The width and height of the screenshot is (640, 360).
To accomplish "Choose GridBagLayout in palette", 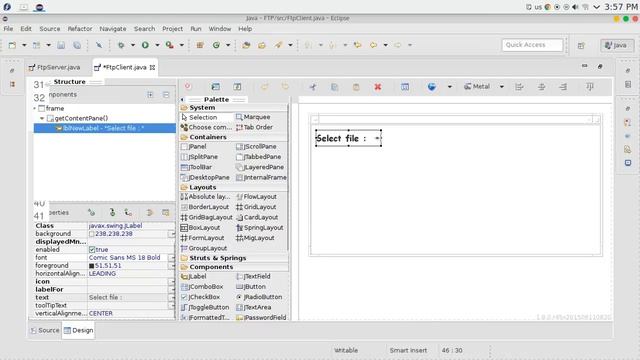I will coord(207,217).
